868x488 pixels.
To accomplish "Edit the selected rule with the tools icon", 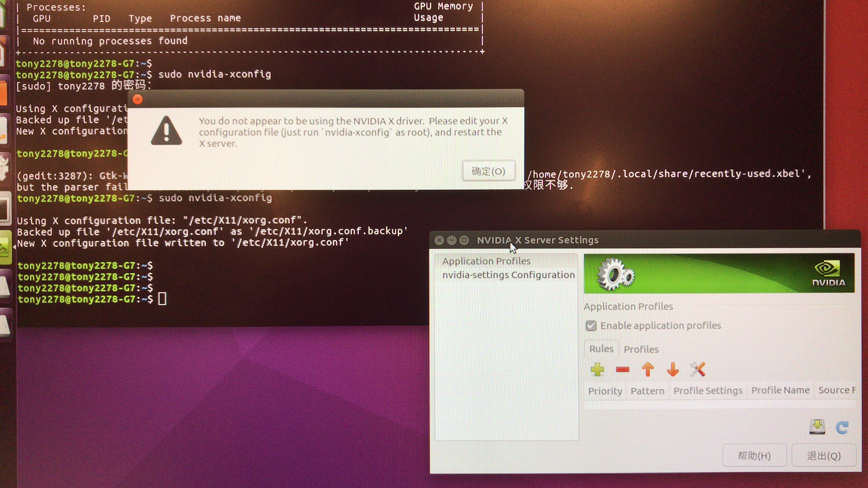I will (698, 369).
